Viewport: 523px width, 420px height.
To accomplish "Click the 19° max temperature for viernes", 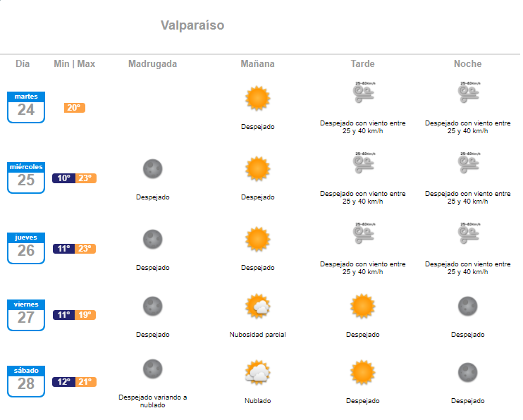I will coord(85,315).
